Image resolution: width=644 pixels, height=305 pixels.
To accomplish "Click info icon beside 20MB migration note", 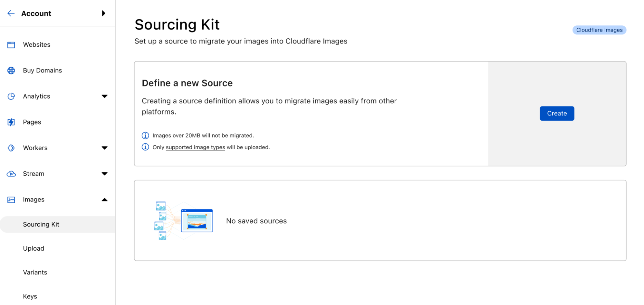I will click(145, 135).
